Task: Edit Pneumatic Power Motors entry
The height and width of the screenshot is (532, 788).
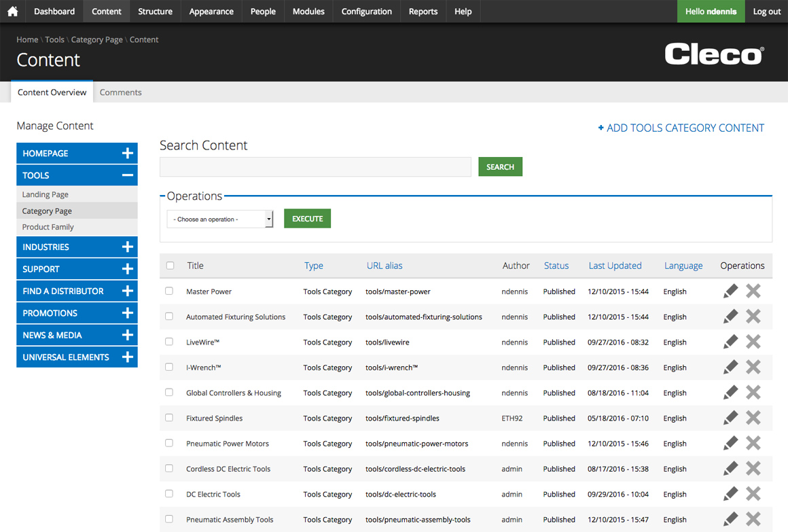Action: tap(731, 443)
